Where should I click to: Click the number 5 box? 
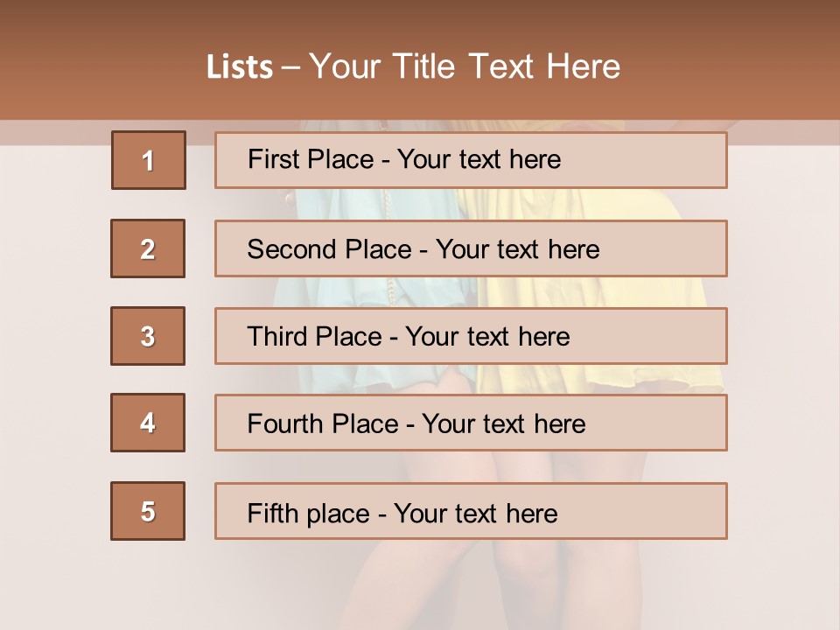pos(148,511)
